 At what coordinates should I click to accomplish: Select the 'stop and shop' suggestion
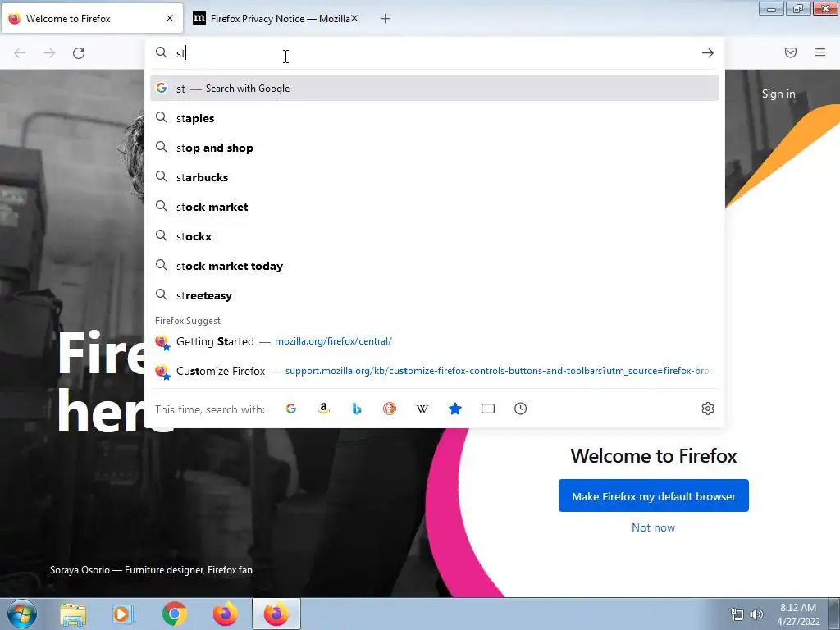(x=435, y=148)
